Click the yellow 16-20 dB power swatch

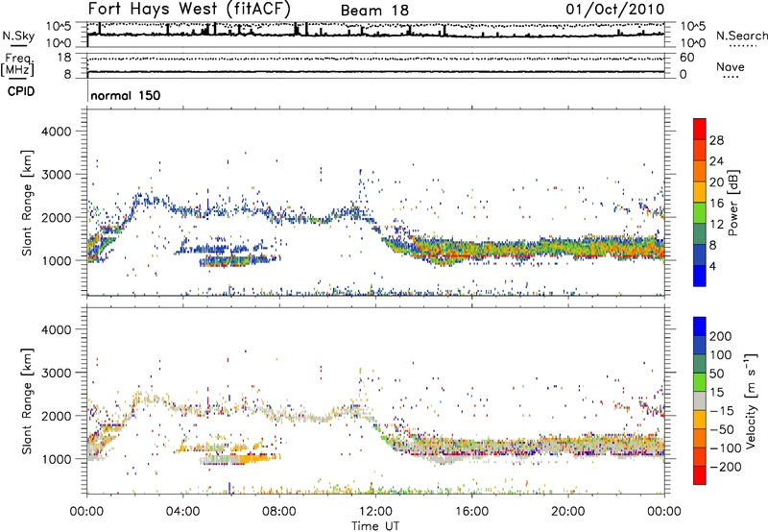point(700,192)
